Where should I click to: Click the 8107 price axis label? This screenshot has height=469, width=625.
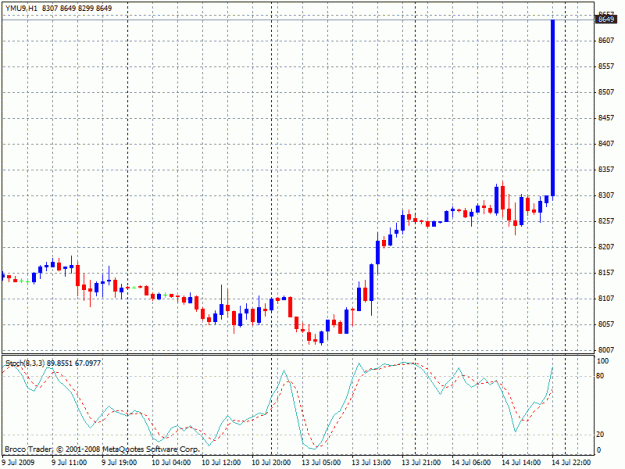[x=606, y=298]
